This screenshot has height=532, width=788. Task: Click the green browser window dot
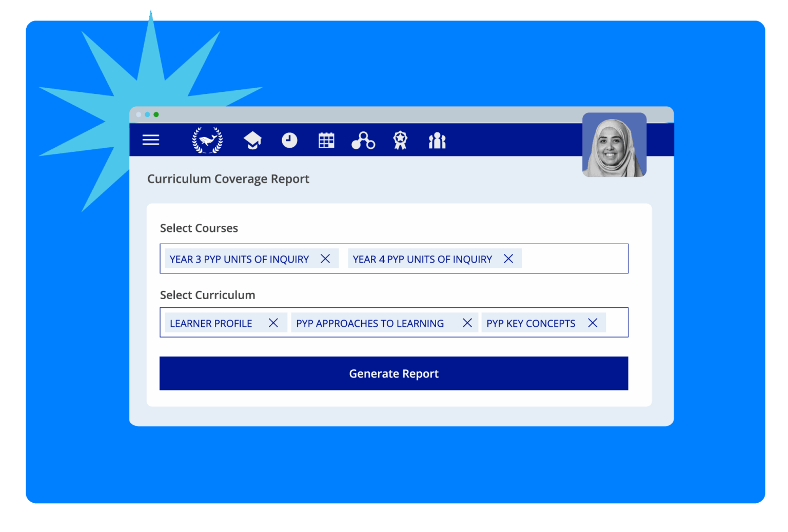(156, 114)
